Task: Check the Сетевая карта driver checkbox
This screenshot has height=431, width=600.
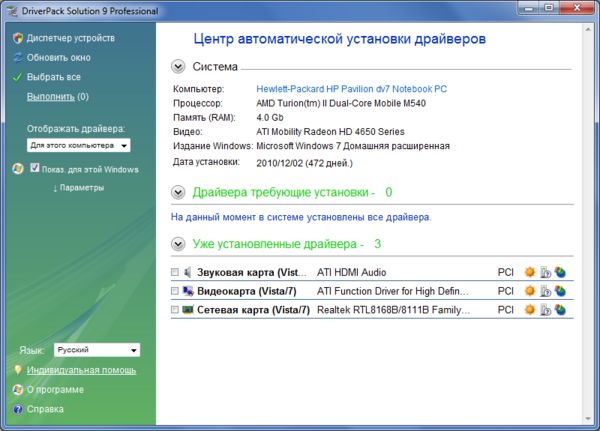Action: tap(175, 310)
